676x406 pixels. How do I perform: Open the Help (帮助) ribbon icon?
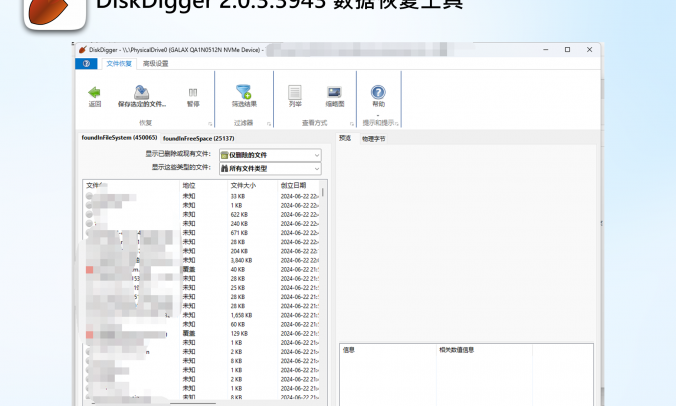coord(378,92)
